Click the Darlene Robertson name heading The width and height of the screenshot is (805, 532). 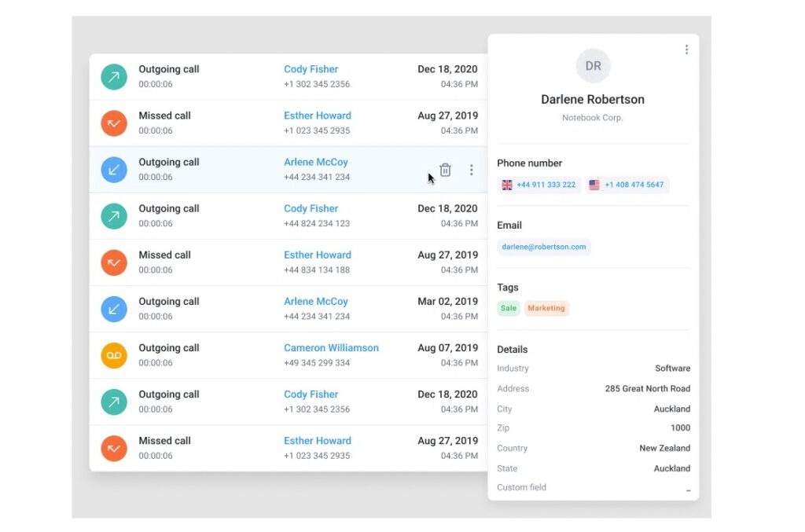point(593,99)
